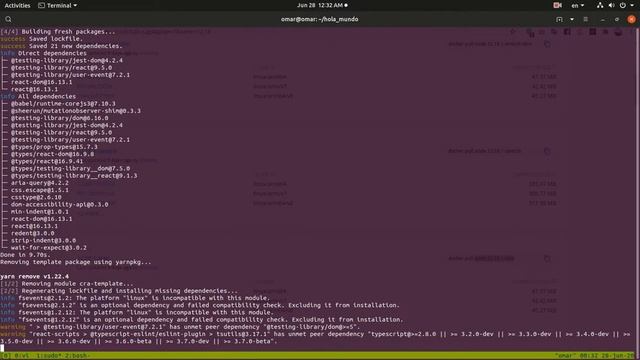
Task: Click '@types/testing-library__react@9.1.3' entry
Action: [x=74, y=176]
